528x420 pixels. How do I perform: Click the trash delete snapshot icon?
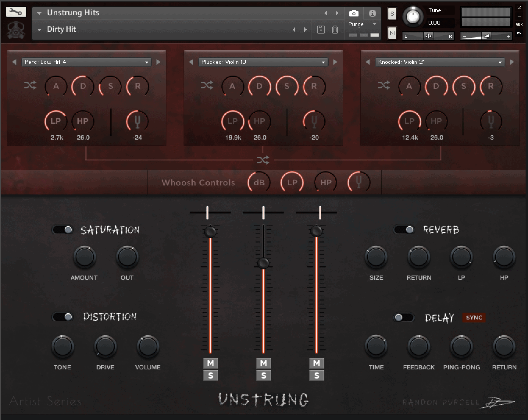[x=335, y=30]
